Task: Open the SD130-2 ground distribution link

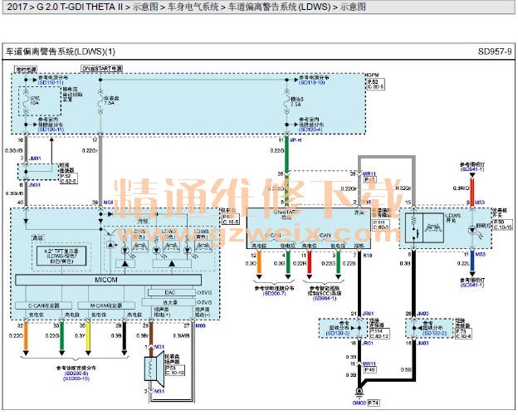Action: click(435, 334)
